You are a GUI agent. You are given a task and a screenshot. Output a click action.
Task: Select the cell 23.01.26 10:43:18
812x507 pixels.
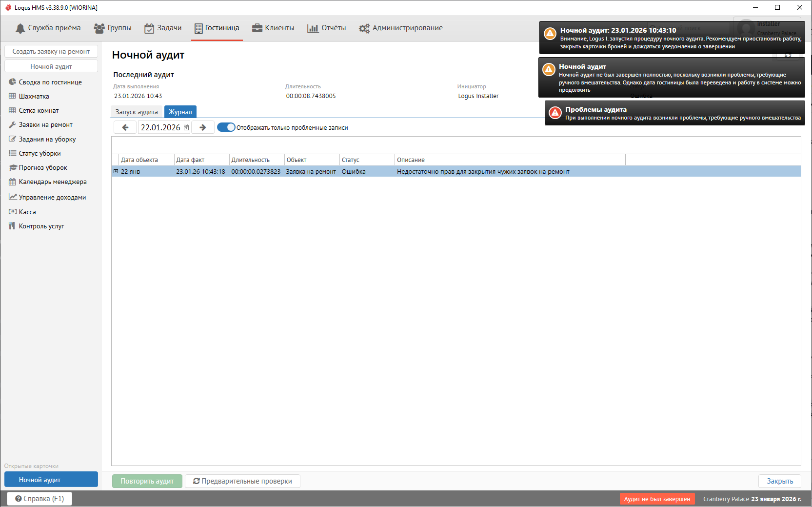(201, 171)
